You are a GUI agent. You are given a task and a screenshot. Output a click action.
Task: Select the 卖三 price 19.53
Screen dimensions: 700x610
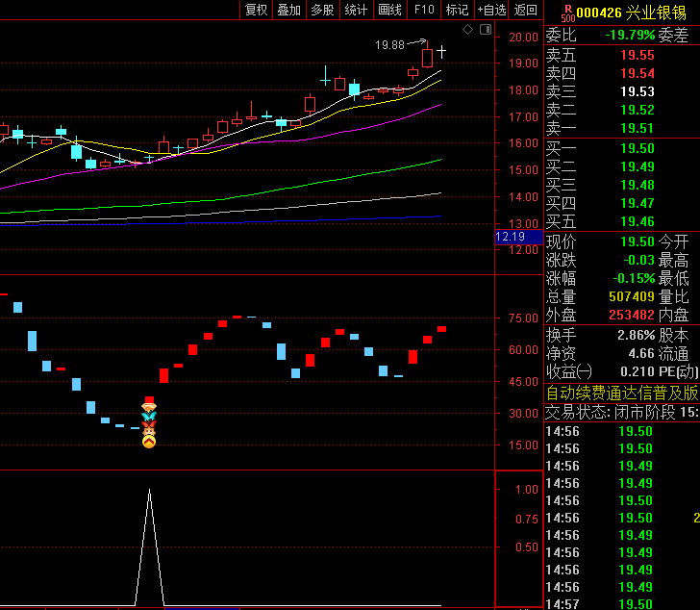(637, 92)
